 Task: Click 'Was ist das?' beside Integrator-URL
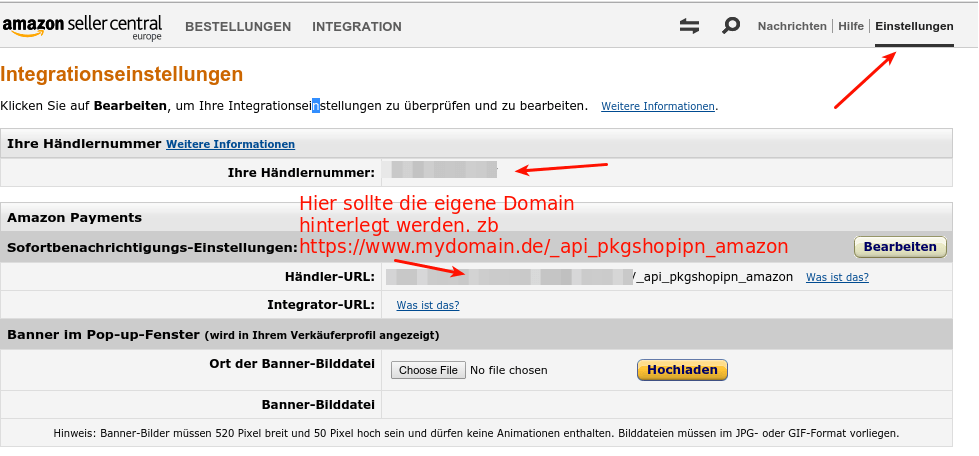428,305
